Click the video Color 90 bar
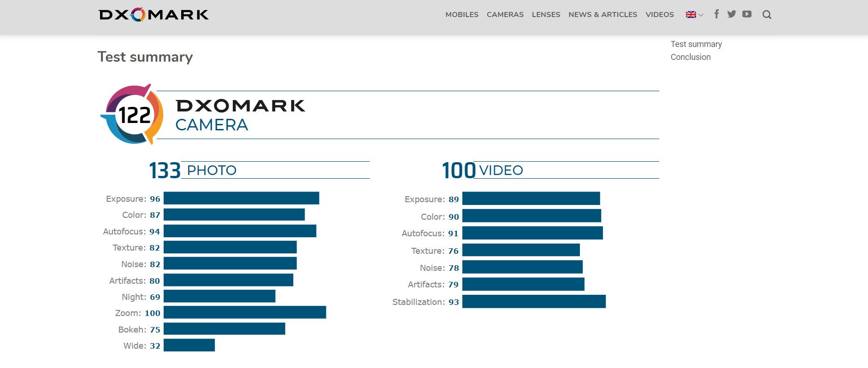868x368 pixels. pyautogui.click(x=531, y=216)
